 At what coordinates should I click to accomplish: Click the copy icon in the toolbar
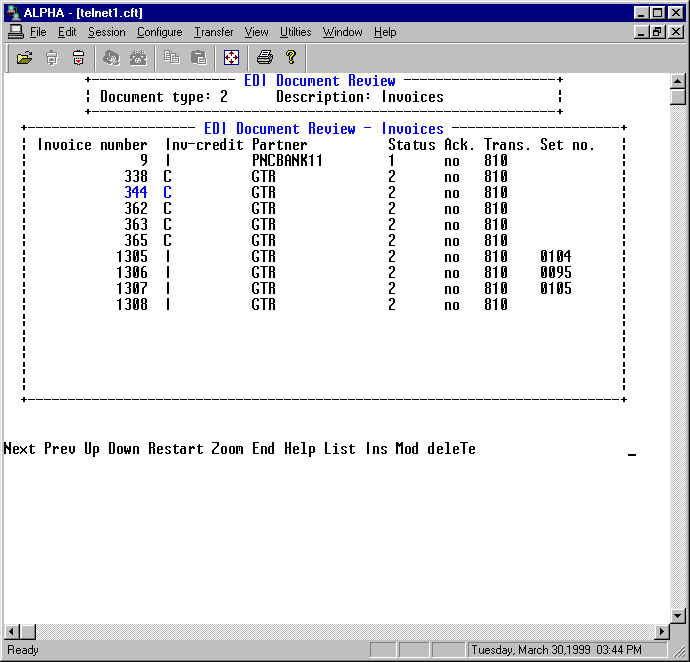click(x=172, y=58)
